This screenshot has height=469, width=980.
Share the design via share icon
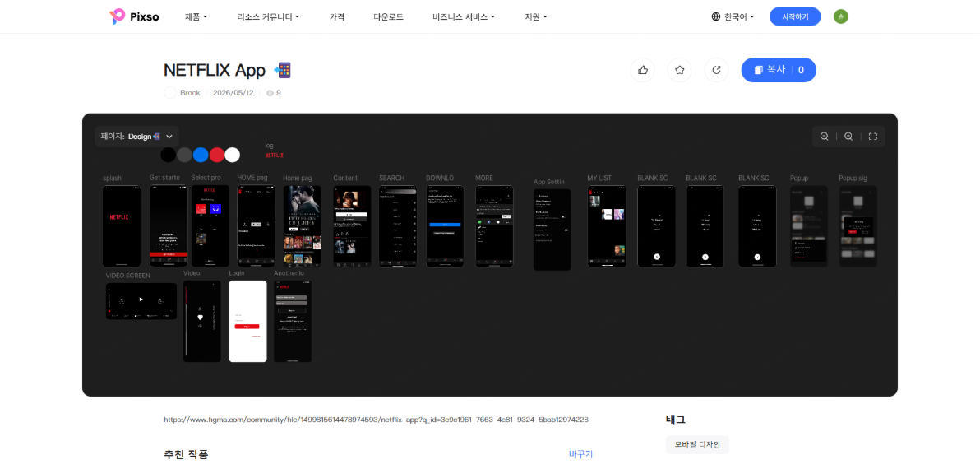(716, 70)
